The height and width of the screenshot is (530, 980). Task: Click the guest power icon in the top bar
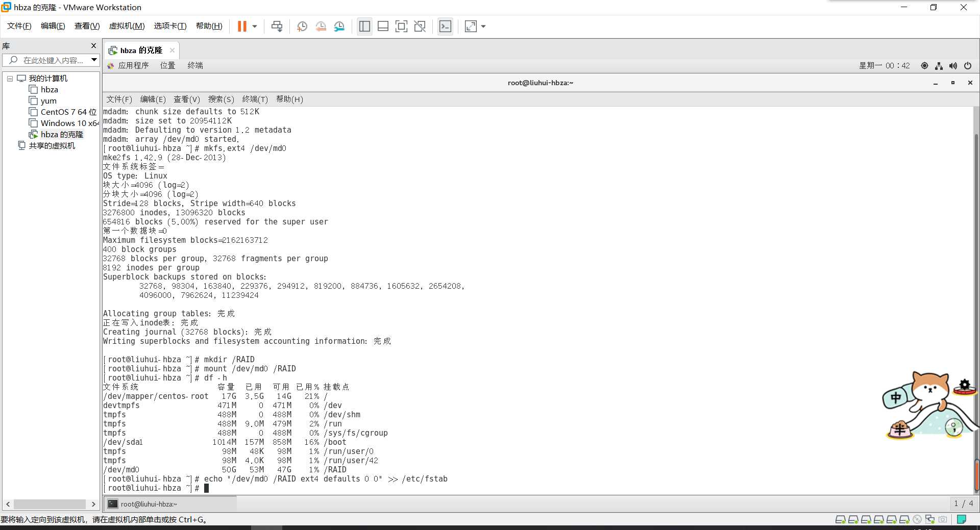967,65
